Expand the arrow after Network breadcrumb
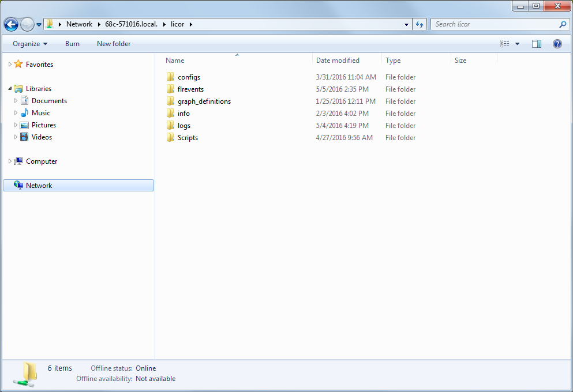This screenshot has width=573, height=392. tap(99, 24)
